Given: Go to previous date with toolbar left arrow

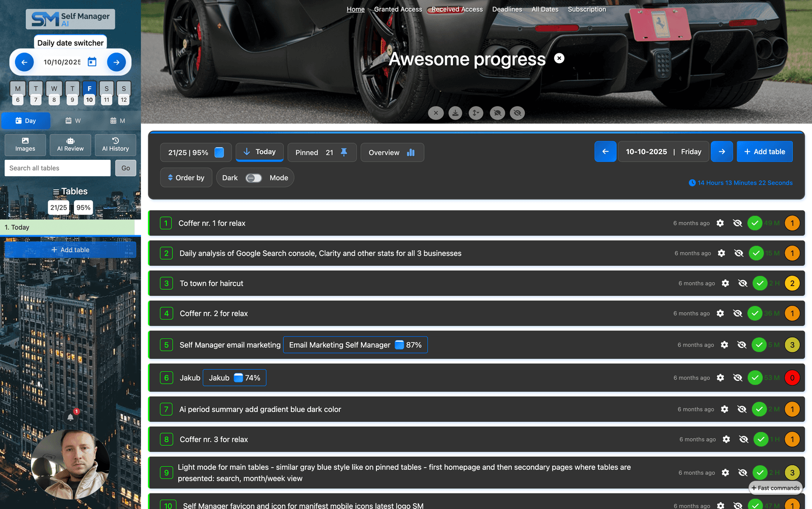Looking at the screenshot, I should (605, 152).
